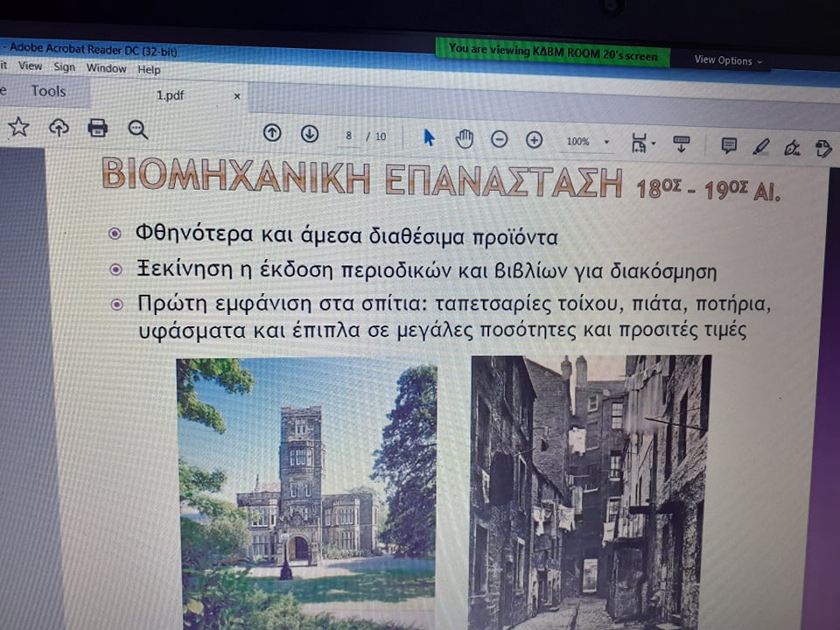
Task: Close the 1.pdf document tab
Action: pyautogui.click(x=236, y=96)
